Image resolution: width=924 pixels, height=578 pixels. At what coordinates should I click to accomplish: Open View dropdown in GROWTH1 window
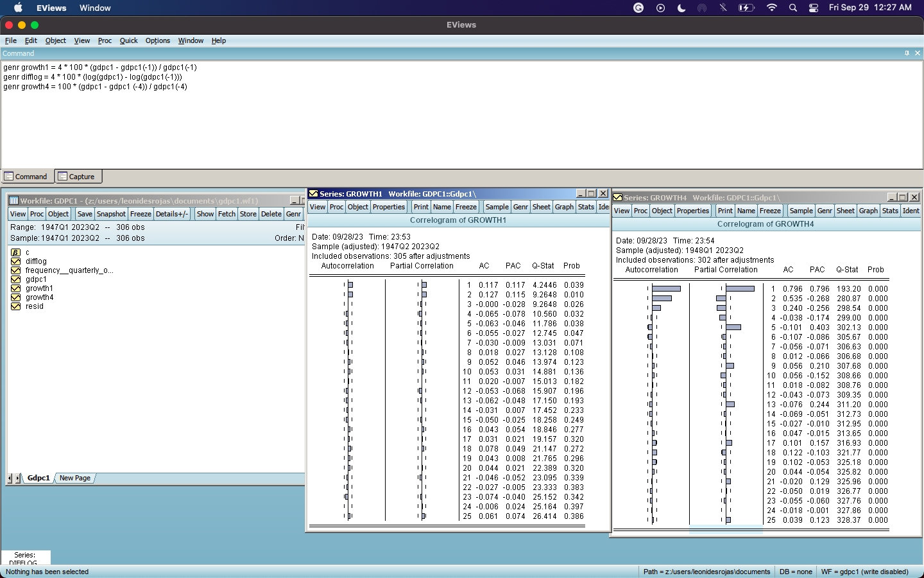coord(318,207)
